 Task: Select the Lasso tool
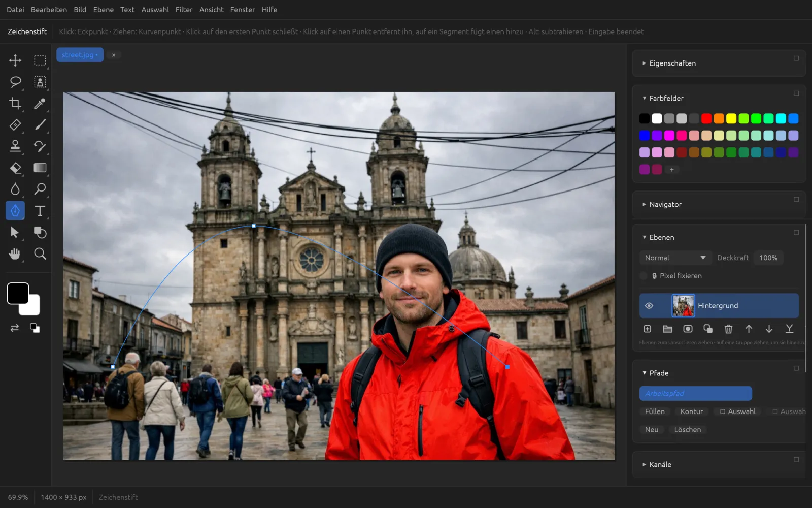point(15,82)
